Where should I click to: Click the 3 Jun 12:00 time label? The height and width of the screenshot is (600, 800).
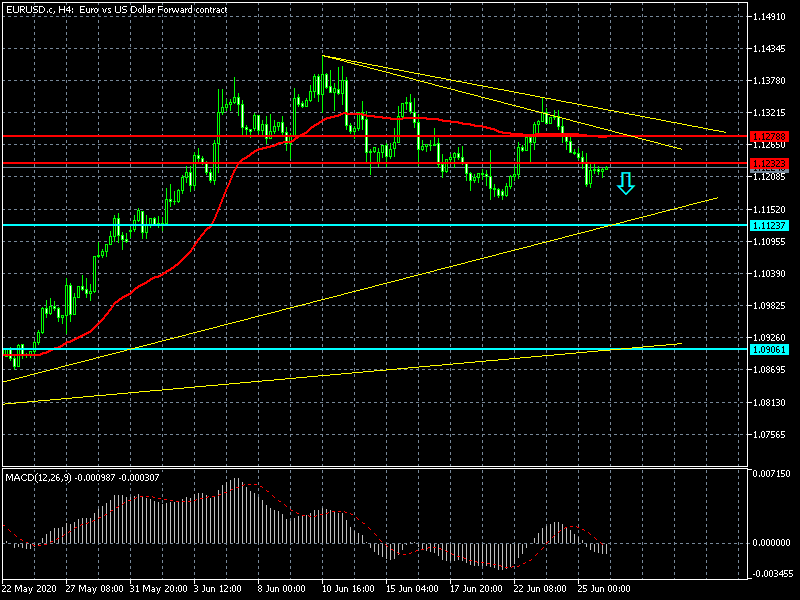217,589
